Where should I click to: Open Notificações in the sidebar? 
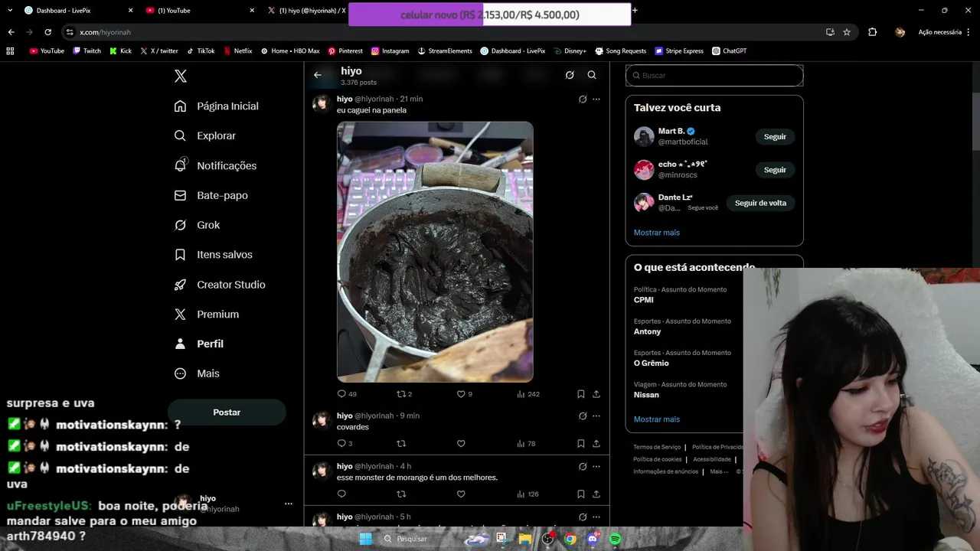click(215, 165)
